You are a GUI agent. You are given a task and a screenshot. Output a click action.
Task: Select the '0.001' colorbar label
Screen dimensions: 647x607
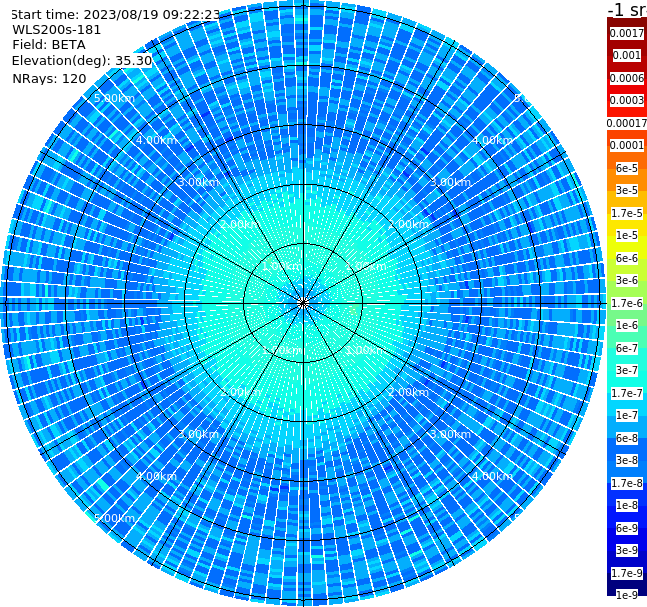click(627, 55)
